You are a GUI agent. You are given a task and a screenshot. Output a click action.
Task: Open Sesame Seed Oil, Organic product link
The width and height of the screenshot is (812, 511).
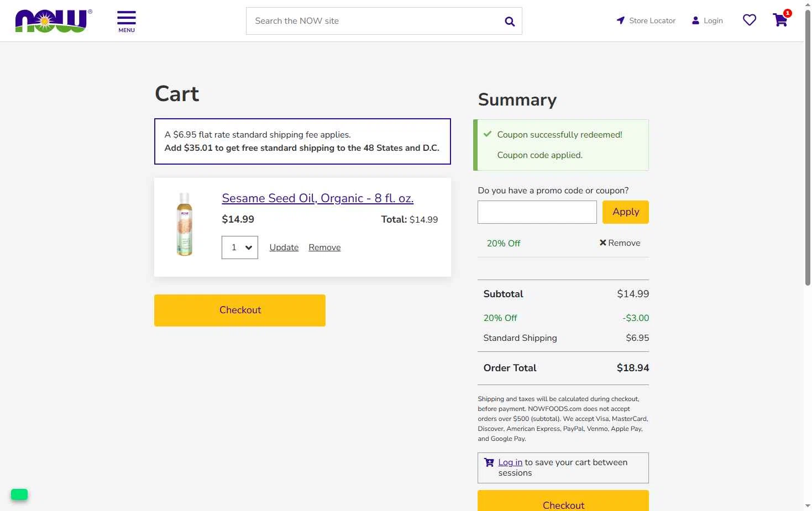click(318, 198)
